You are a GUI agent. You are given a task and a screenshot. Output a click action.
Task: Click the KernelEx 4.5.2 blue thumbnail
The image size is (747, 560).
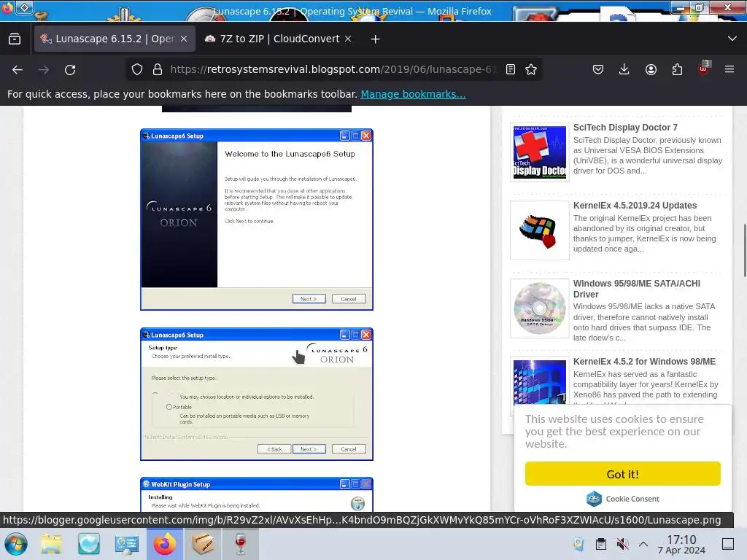[540, 381]
